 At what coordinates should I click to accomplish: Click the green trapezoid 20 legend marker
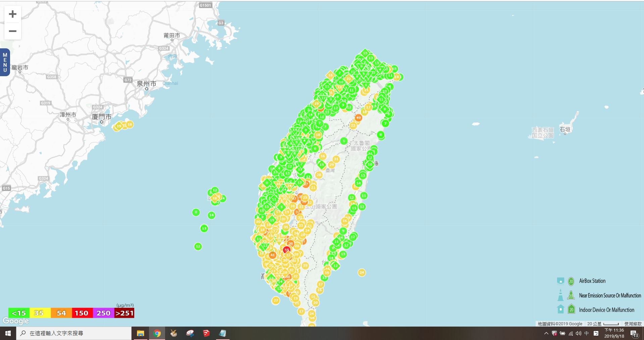571,296
